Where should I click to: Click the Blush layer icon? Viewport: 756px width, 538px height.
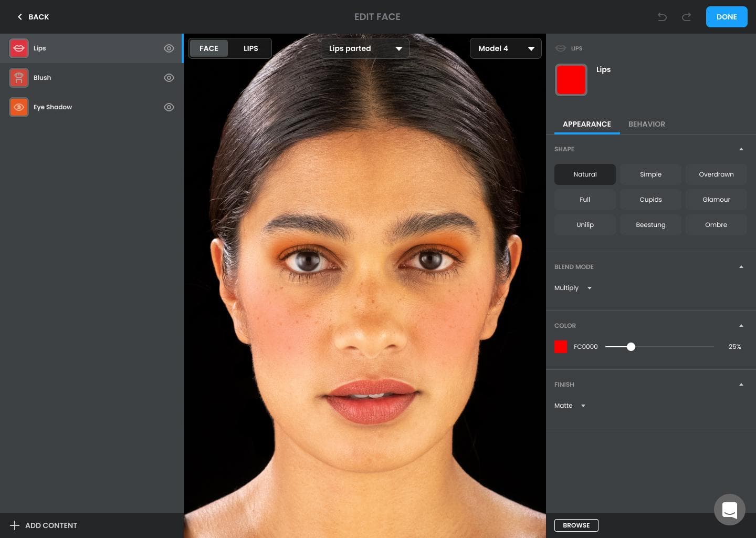19,78
